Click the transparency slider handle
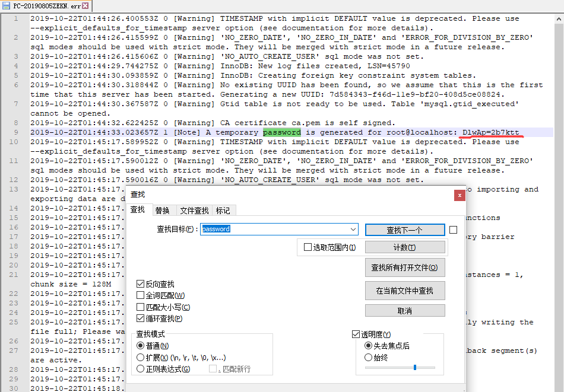Image resolution: width=564 pixels, height=392 pixels. pos(414,368)
